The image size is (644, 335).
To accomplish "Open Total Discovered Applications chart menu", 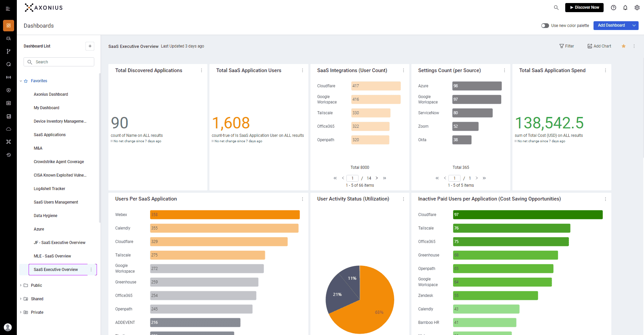I will point(201,70).
